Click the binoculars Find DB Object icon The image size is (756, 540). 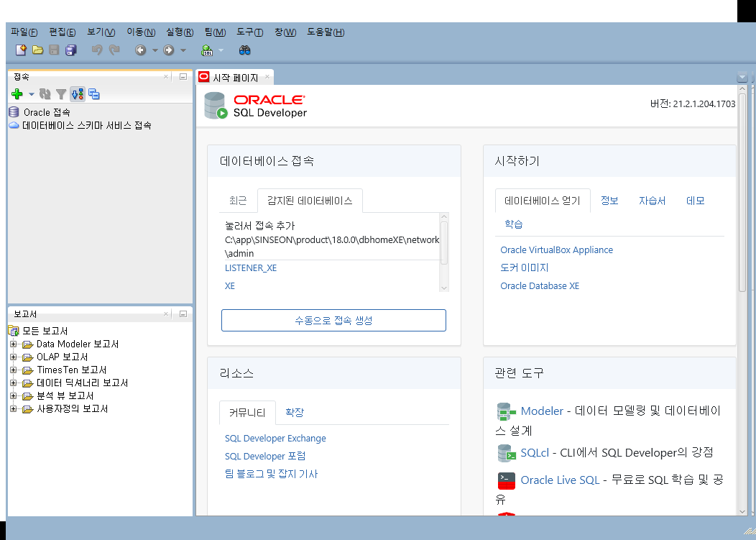pyautogui.click(x=245, y=50)
